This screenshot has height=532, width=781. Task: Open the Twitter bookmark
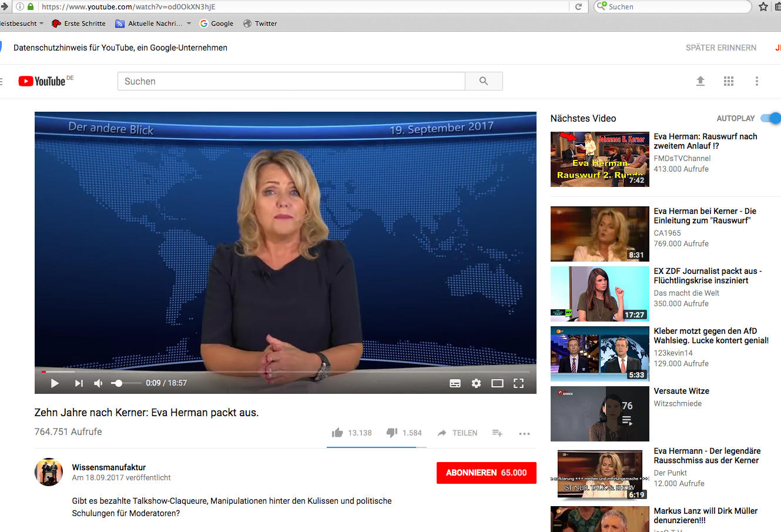point(260,24)
